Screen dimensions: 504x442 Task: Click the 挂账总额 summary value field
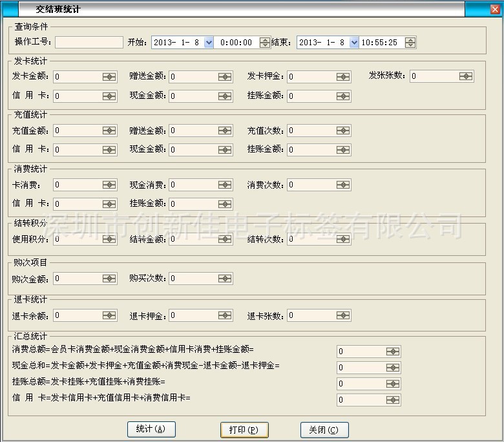coord(361,384)
